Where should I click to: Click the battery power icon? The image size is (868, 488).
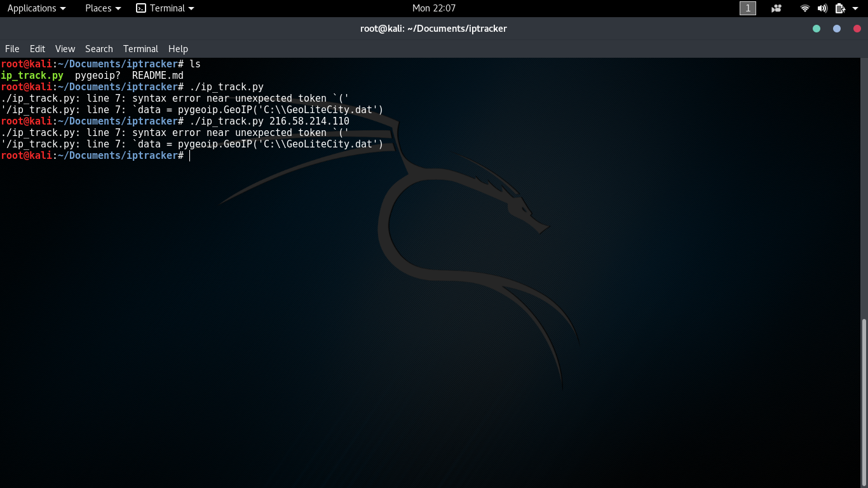840,8
